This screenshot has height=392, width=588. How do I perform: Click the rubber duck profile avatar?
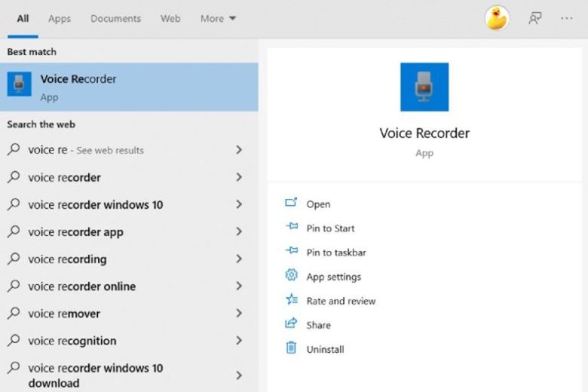[x=497, y=18]
